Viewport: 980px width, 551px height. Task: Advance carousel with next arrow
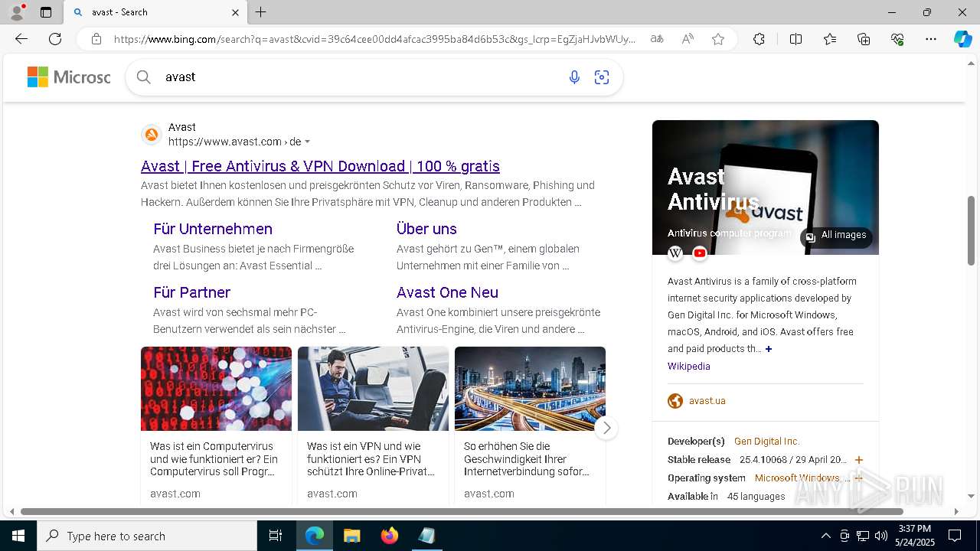click(x=606, y=428)
